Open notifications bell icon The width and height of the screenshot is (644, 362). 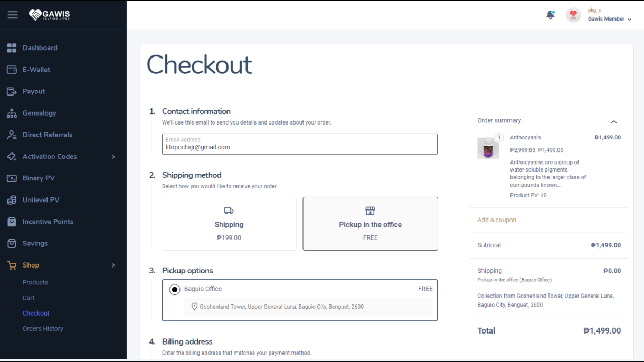(550, 15)
